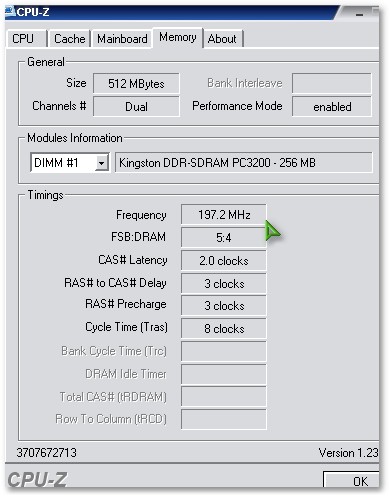The width and height of the screenshot is (390, 498).
Task: Click the RAS# Precharge 3 clocks value
Action: point(224,306)
